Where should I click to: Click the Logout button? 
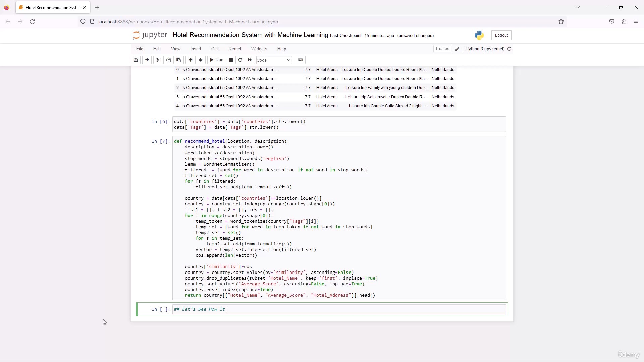[501, 35]
